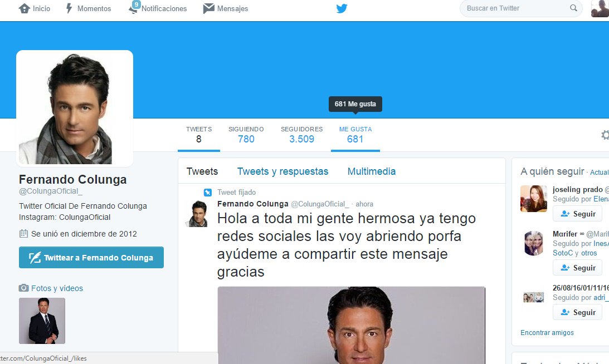Click the tweet 'ahora' timestamp
This screenshot has width=609, height=364.
click(x=364, y=204)
